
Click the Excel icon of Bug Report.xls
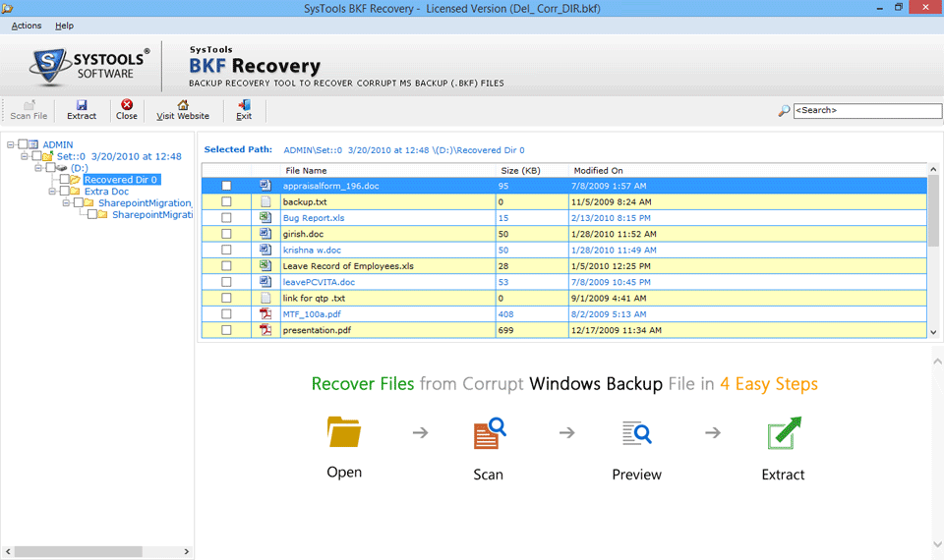tap(265, 217)
